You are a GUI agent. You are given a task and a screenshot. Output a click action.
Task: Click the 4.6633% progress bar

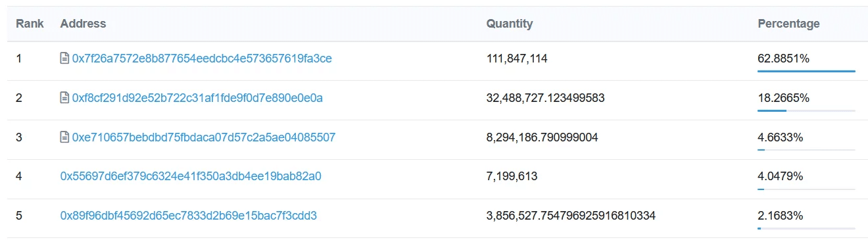(x=806, y=150)
